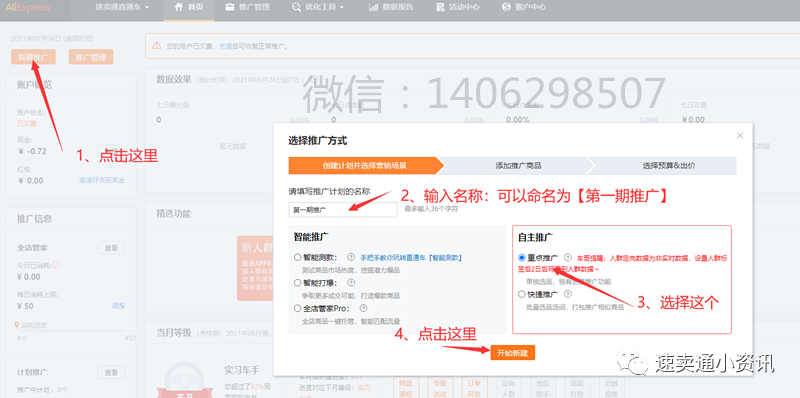Open the 账户中心 navigation tab
The height and width of the screenshot is (398, 800).
(x=524, y=7)
